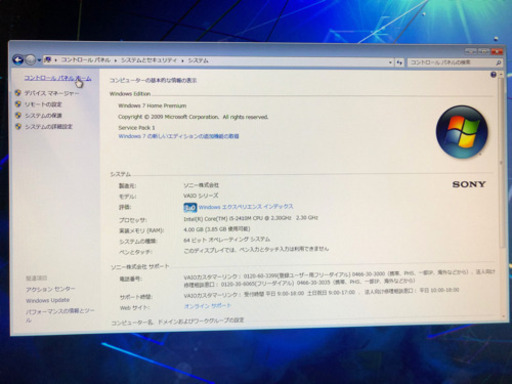Image resolution: width=512 pixels, height=384 pixels.
Task: Open the blue help question mark icon
Action: point(493,75)
